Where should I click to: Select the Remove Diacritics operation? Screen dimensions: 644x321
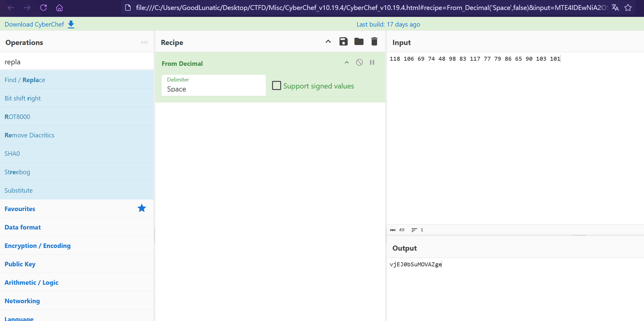click(x=77, y=135)
